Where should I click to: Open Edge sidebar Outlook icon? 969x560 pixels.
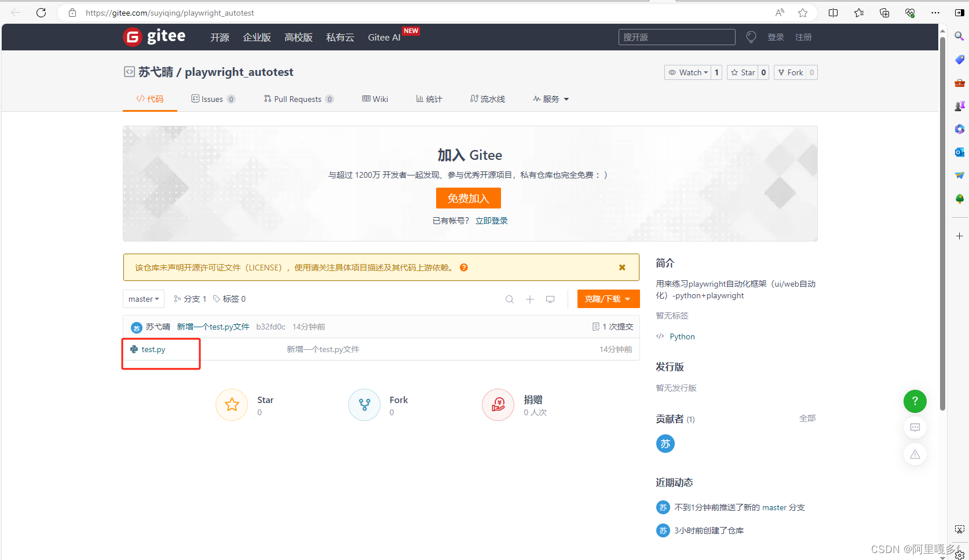coord(959,152)
